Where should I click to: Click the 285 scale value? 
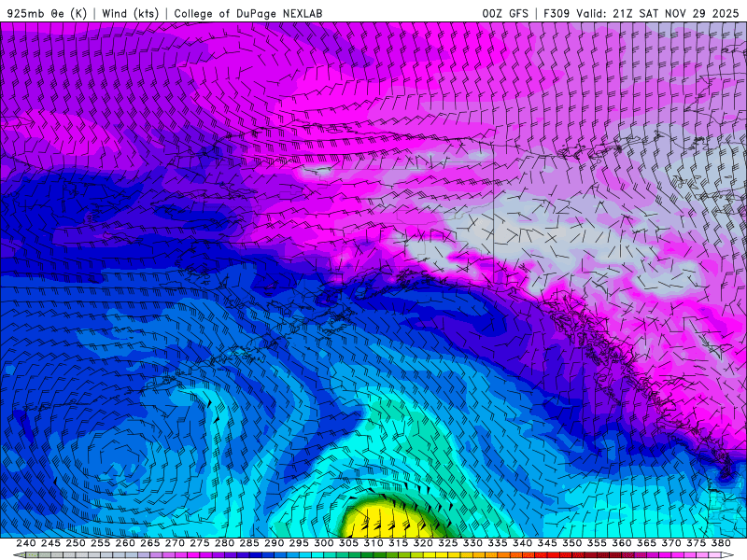(x=249, y=543)
